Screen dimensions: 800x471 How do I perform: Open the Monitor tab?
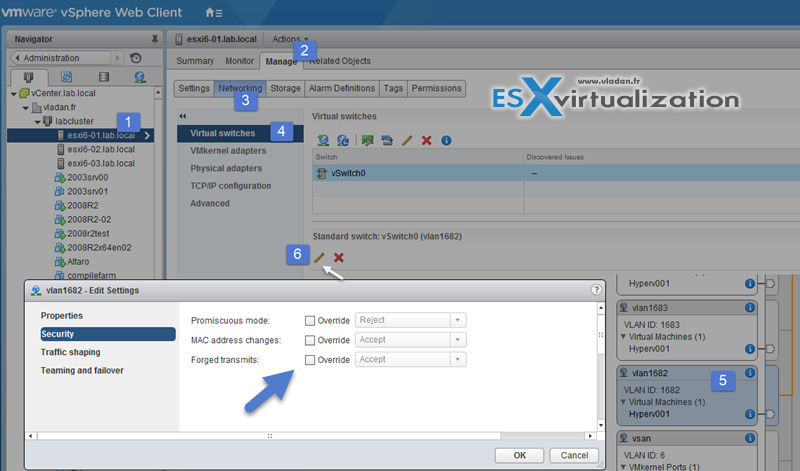pyautogui.click(x=239, y=61)
